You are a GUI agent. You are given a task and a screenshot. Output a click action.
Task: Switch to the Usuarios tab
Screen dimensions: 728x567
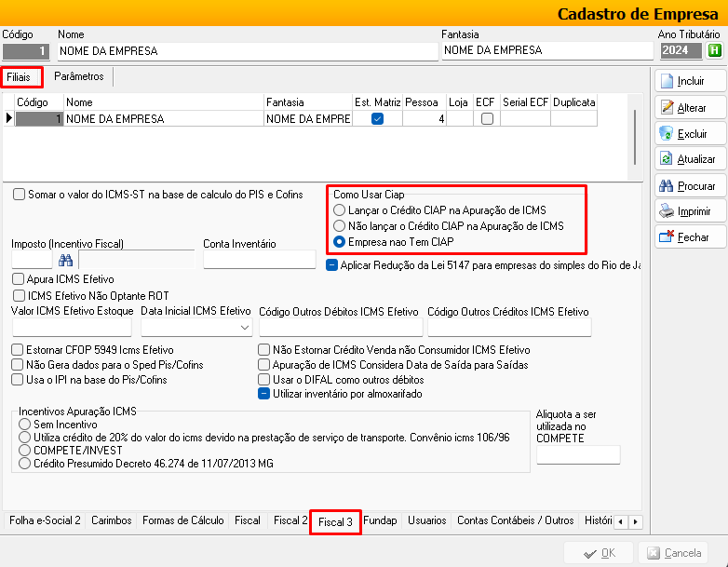(426, 520)
